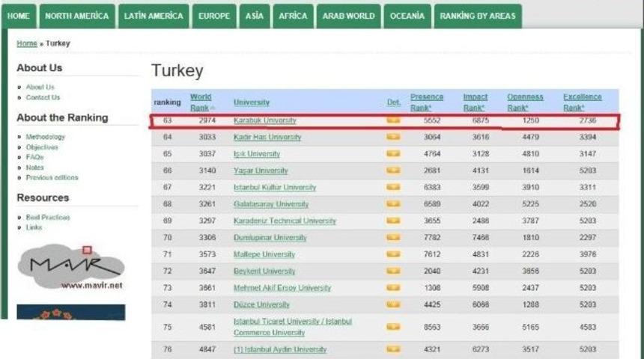The width and height of the screenshot is (644, 359).
Task: Click details icon for Istanbul Ticaret University
Action: (393, 327)
